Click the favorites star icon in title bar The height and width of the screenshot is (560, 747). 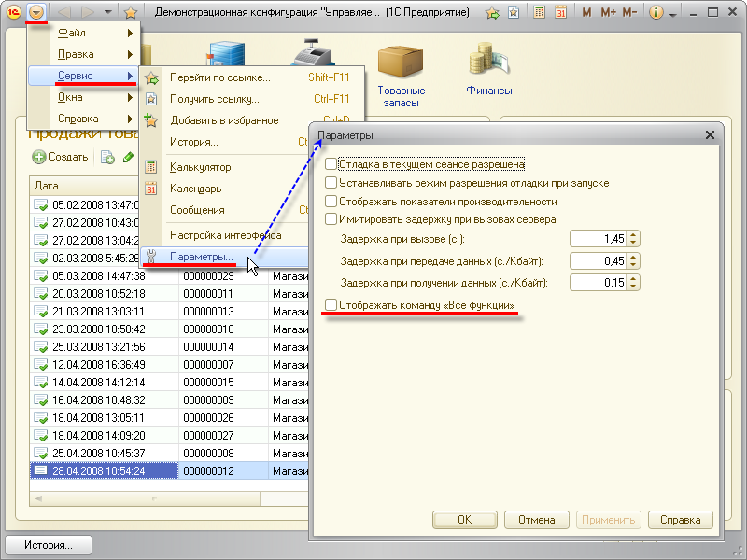[131, 13]
